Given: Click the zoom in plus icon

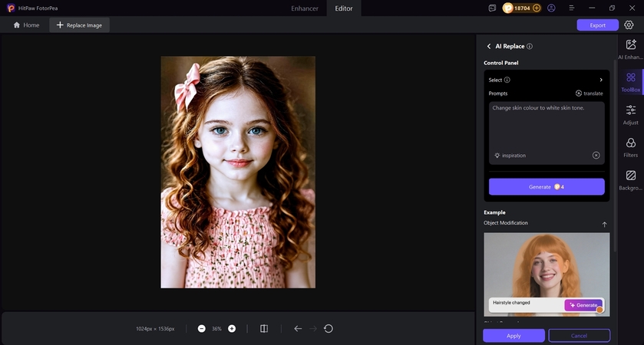Looking at the screenshot, I should tap(232, 329).
